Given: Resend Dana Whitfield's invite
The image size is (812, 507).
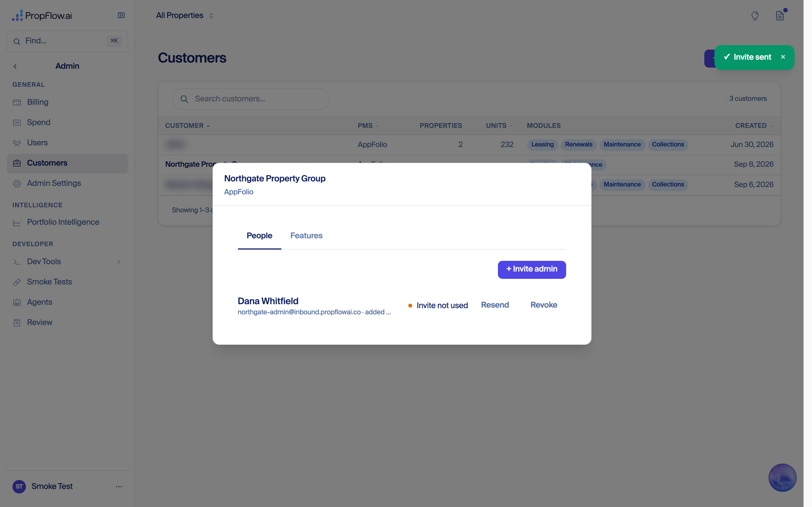Looking at the screenshot, I should 495,305.
